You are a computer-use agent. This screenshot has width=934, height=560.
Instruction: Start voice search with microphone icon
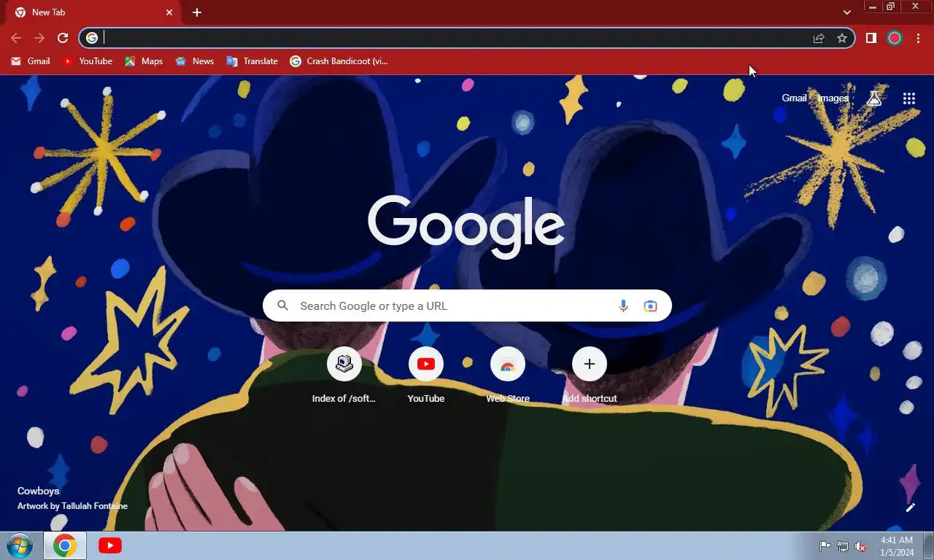(x=623, y=306)
